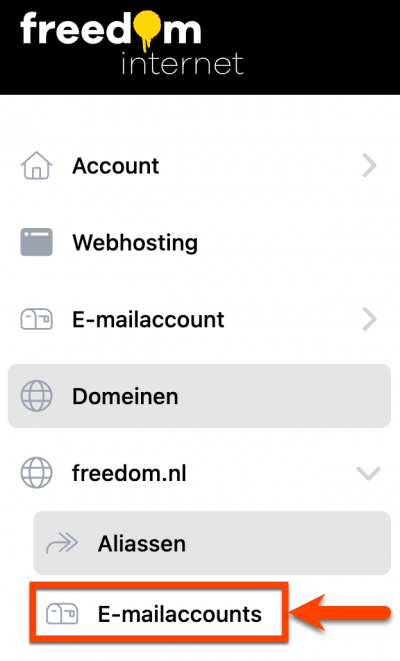Screen dimensions: 400x661
Task: Open Aliassen under freedom.nl
Action: (212, 543)
